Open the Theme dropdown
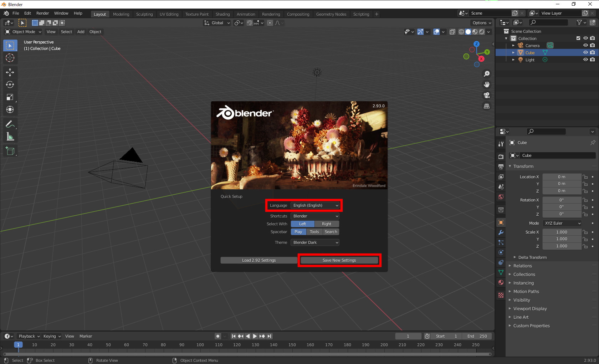The image size is (599, 364). (315, 242)
